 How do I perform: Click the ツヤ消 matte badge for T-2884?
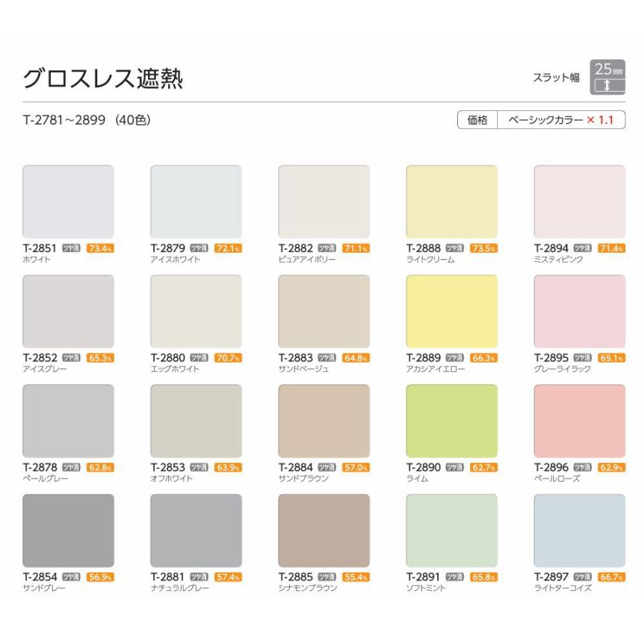327,467
